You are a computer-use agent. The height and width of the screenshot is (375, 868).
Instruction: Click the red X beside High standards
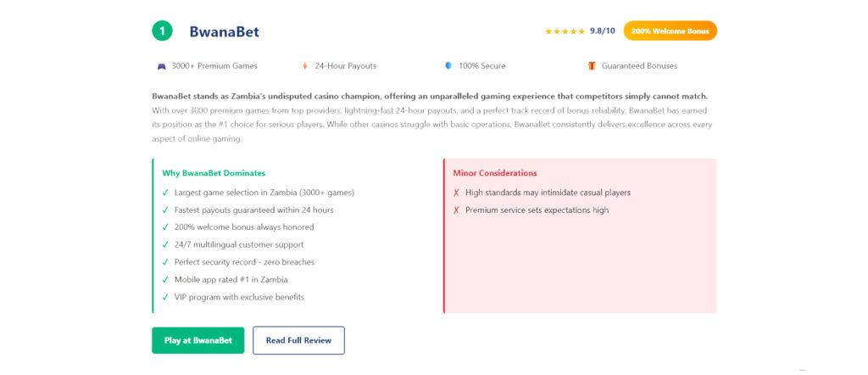457,193
